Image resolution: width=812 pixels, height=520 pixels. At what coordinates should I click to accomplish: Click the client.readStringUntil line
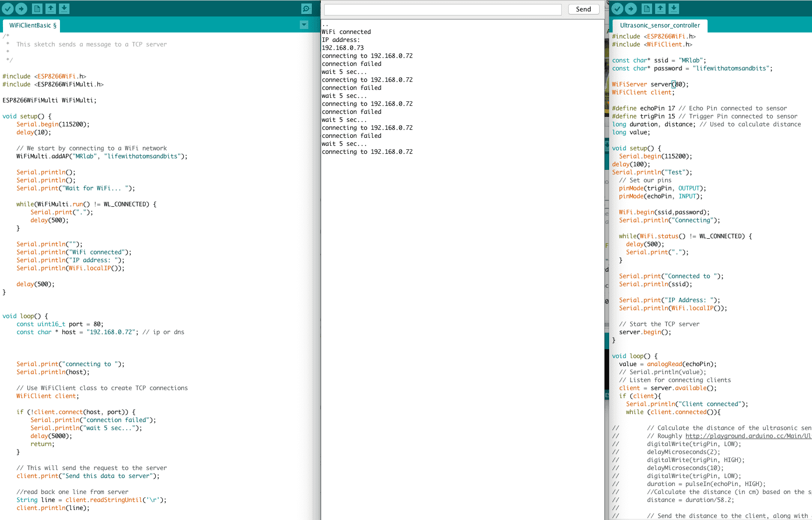(91, 500)
